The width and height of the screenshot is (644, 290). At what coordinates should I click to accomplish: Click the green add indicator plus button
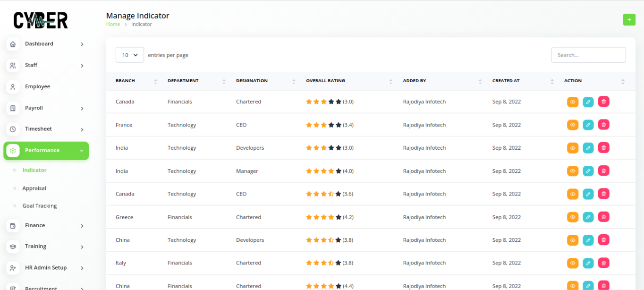coord(629,19)
